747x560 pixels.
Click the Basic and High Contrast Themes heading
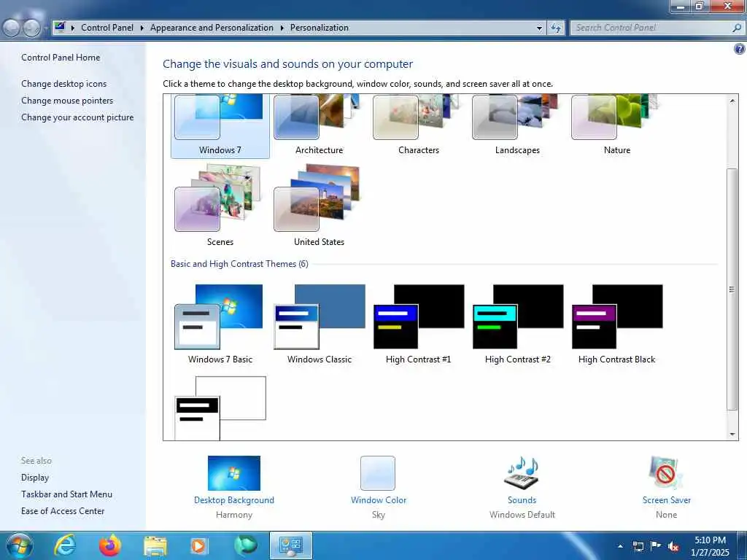pyautogui.click(x=239, y=264)
